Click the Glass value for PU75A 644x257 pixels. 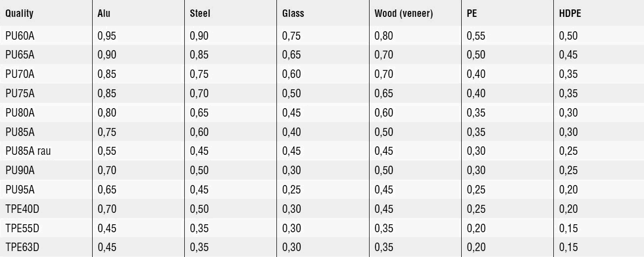pos(291,93)
